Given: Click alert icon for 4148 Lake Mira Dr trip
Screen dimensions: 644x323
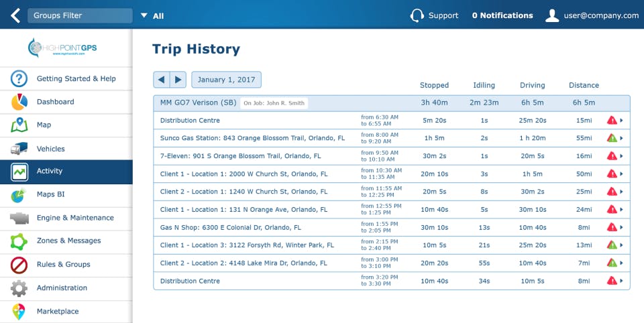Looking at the screenshot, I should click(x=612, y=263).
